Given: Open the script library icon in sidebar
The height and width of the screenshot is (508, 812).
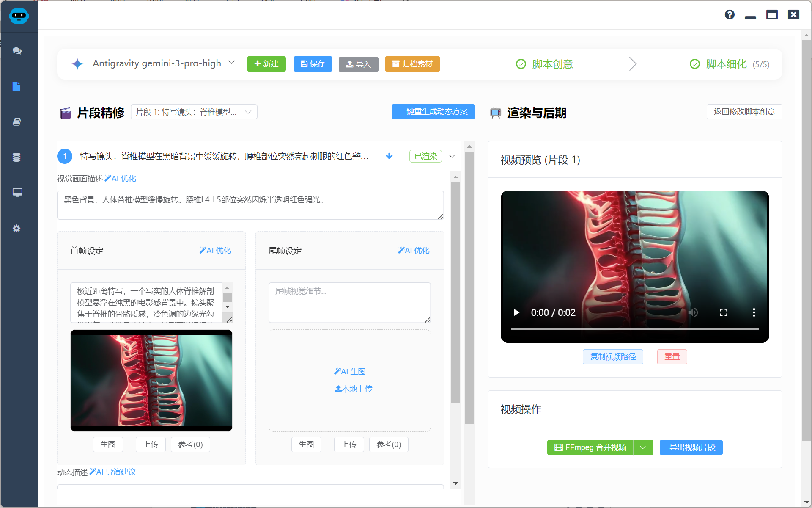Looking at the screenshot, I should coord(16,121).
